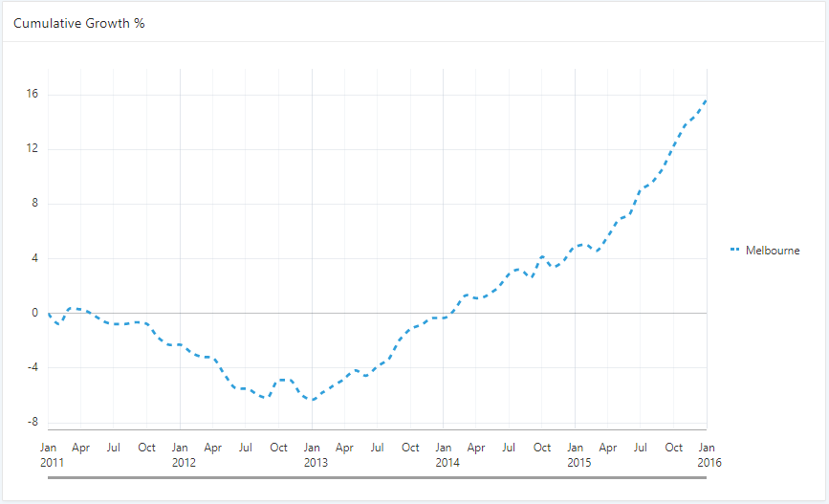Viewport: 829px width, 504px height.
Task: Select the Jan 2012 axis label
Action: (x=184, y=454)
